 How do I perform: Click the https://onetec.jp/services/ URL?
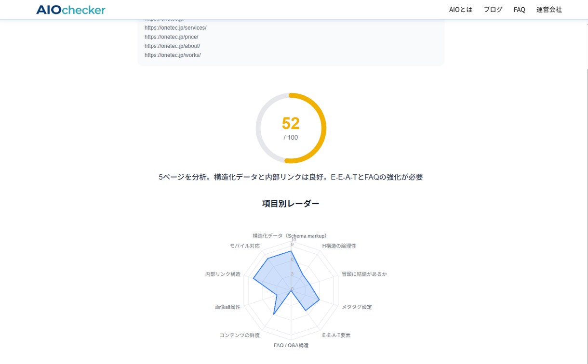click(x=175, y=28)
